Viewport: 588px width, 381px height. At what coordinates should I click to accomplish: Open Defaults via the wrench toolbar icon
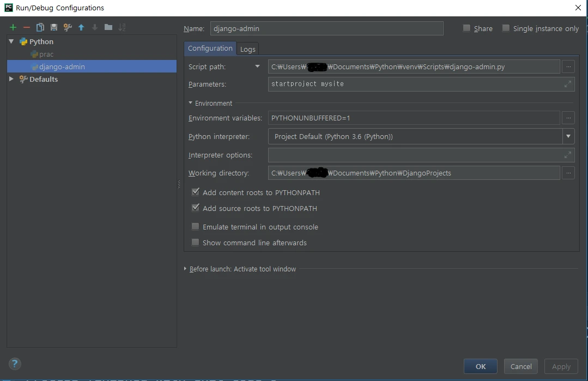click(x=68, y=27)
